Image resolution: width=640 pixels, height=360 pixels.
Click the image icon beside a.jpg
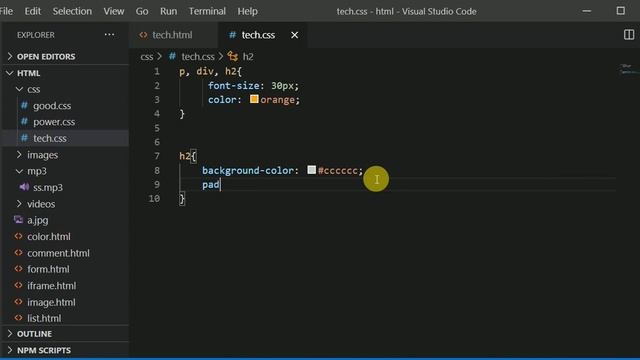pyautogui.click(x=18, y=220)
